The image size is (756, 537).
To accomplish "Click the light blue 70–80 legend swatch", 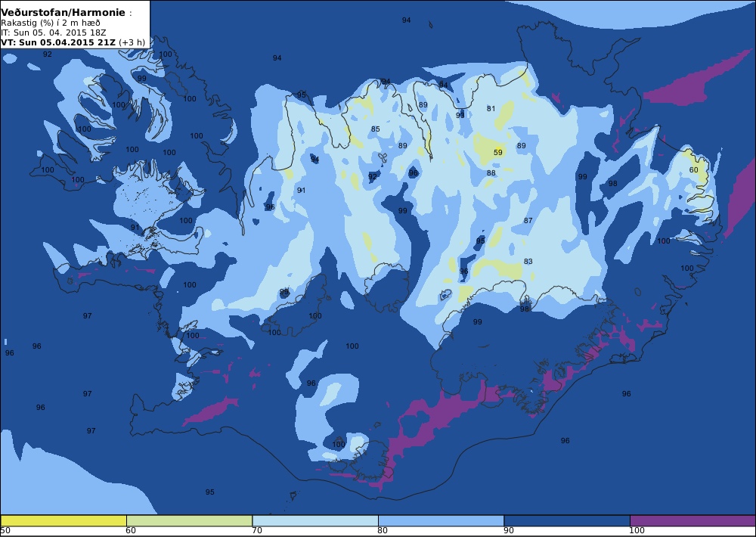I will (314, 520).
